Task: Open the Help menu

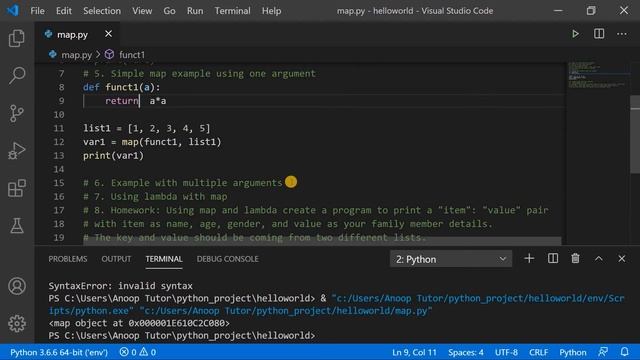Action: click(x=271, y=11)
